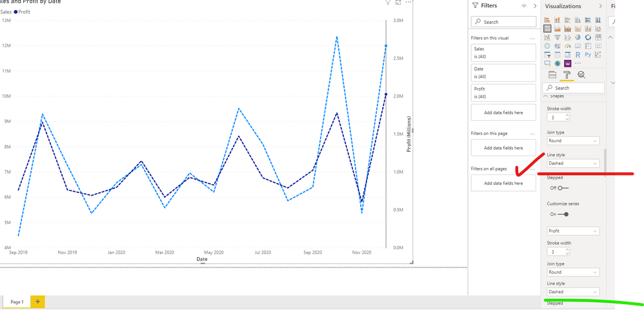Select the R script visual

pyautogui.click(x=578, y=55)
